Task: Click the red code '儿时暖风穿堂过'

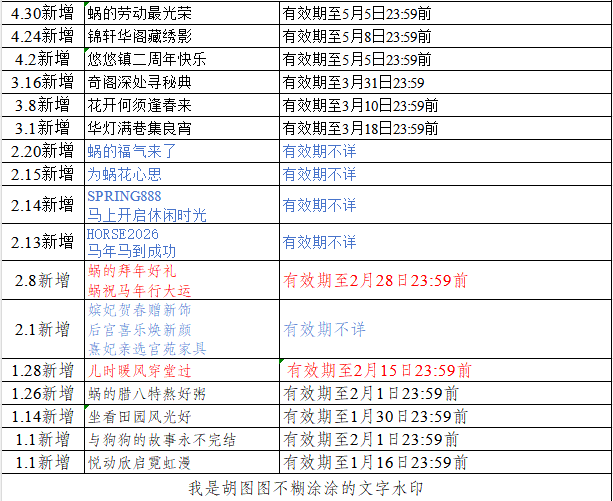Action: (x=140, y=370)
